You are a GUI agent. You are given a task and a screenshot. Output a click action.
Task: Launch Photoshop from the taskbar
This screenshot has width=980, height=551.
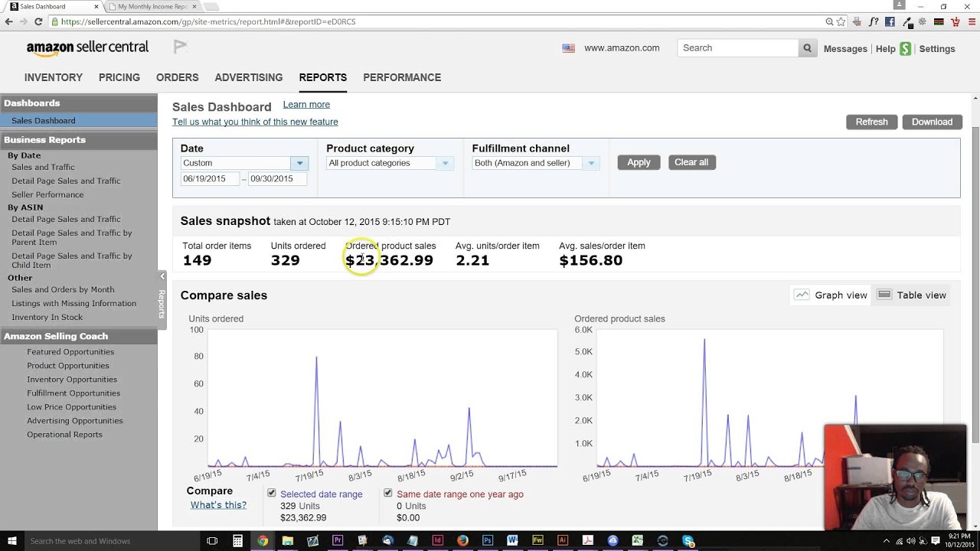point(488,541)
